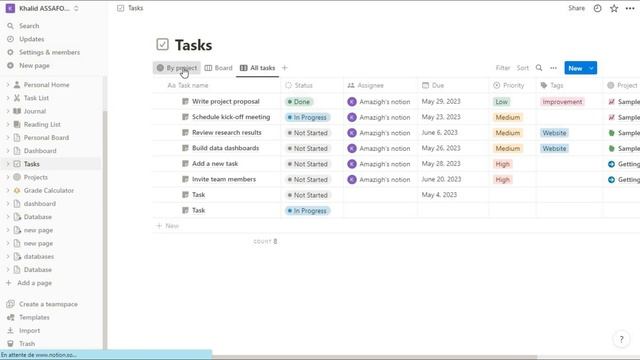
Task: Expand the Tasks sidebar chevron
Action: click(x=7, y=164)
